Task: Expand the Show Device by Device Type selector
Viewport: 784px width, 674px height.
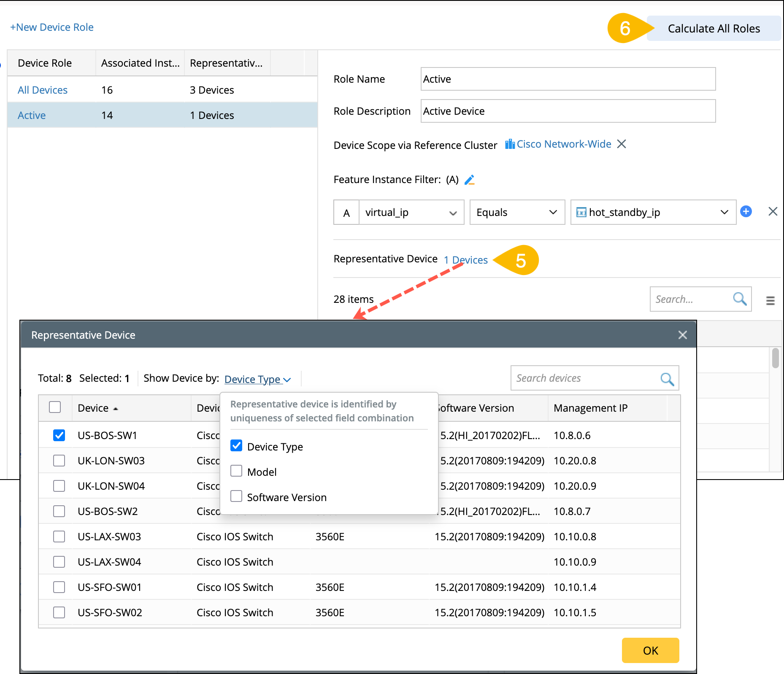Action: (257, 379)
